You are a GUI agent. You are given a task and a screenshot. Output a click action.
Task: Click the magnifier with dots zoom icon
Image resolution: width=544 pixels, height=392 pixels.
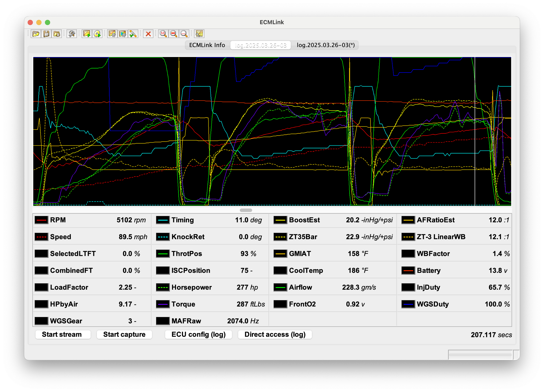click(x=184, y=34)
